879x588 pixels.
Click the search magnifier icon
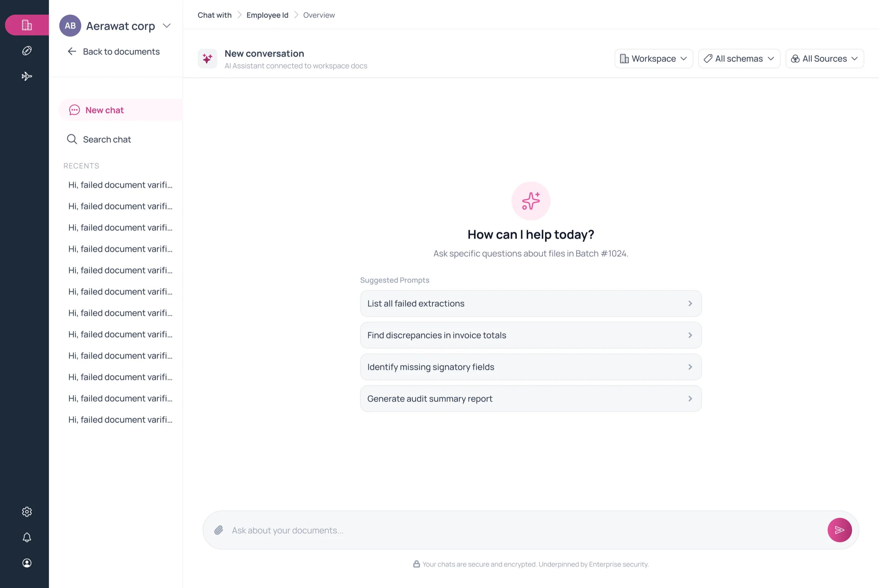(x=72, y=139)
